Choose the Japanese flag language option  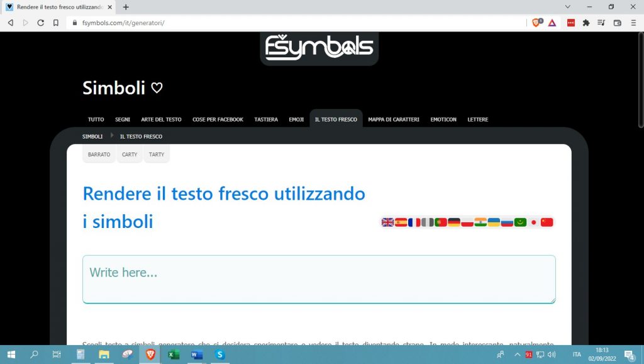[534, 222]
